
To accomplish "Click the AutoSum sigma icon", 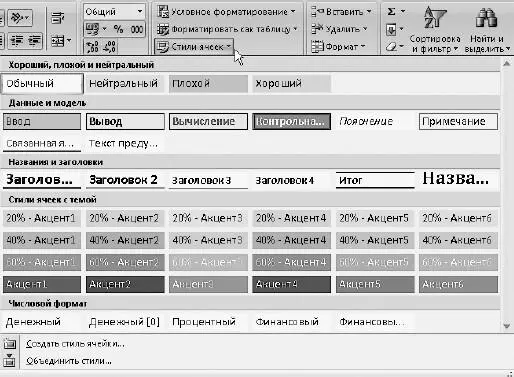I will tap(392, 12).
